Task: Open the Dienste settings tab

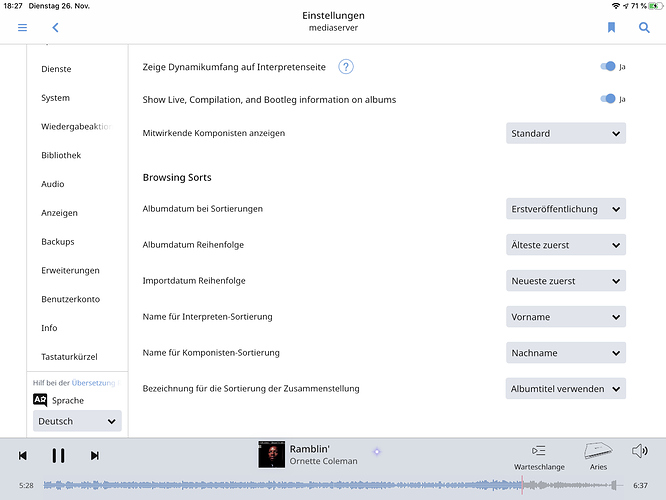Action: pos(56,69)
